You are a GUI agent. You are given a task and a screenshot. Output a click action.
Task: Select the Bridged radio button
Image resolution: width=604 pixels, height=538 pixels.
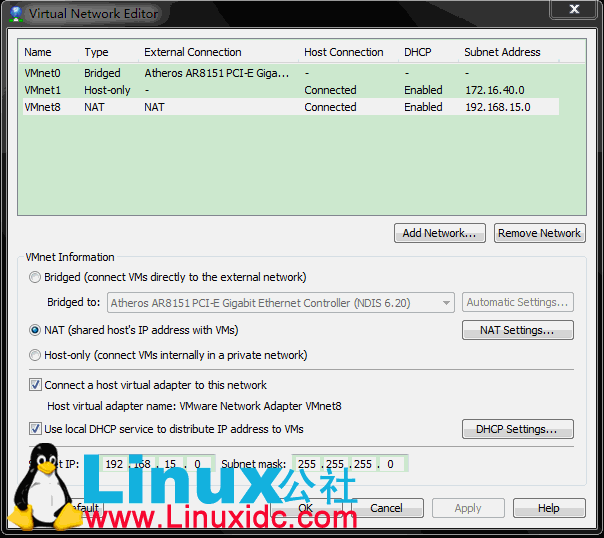click(x=35, y=277)
